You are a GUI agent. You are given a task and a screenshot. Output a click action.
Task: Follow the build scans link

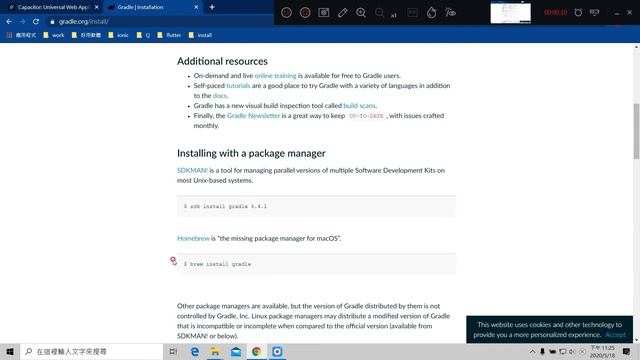tap(359, 106)
